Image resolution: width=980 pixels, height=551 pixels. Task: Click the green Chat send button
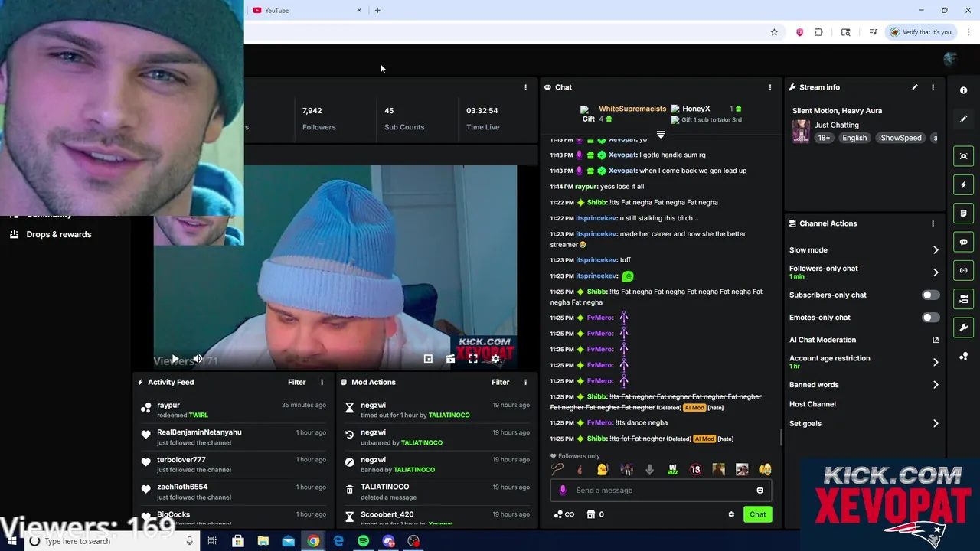(x=757, y=514)
